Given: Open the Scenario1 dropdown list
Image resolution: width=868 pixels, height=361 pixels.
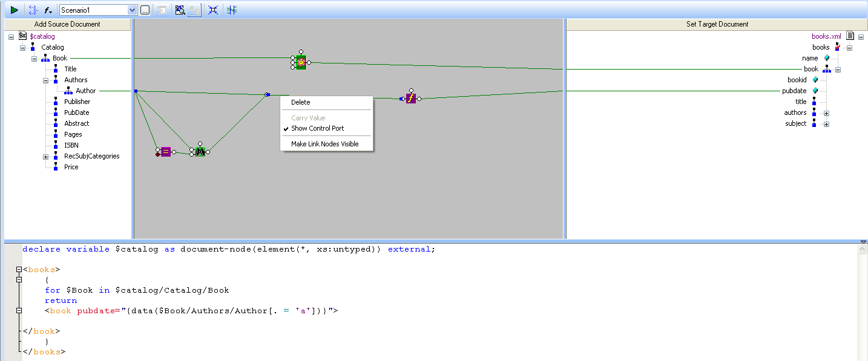Looking at the screenshot, I should (133, 10).
